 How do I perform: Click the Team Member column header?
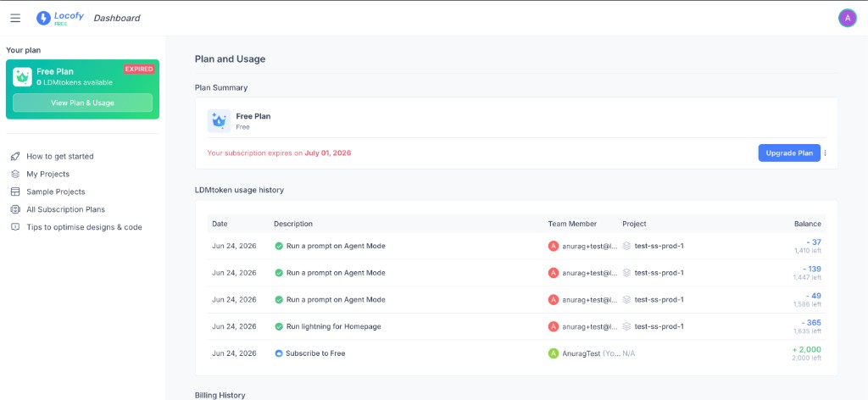click(572, 224)
